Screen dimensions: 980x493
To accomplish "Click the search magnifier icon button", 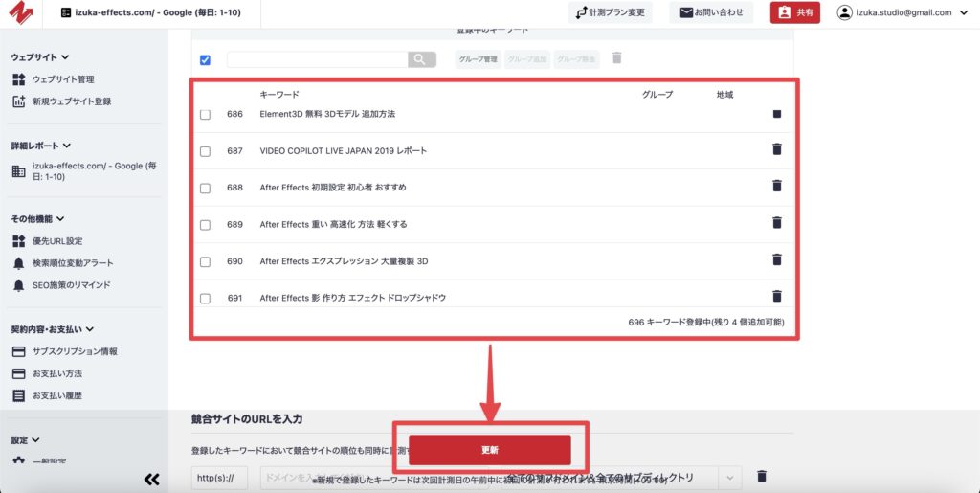I will (422, 59).
